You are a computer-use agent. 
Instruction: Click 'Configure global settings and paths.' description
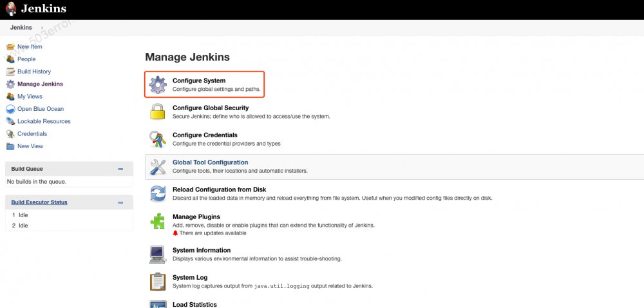(x=216, y=89)
